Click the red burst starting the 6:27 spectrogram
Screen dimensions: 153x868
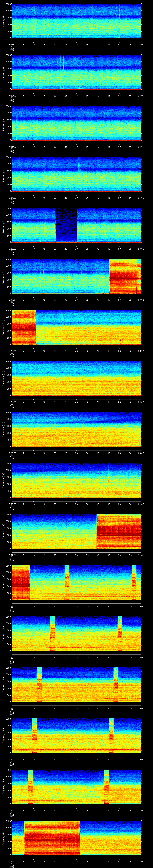click(x=24, y=327)
